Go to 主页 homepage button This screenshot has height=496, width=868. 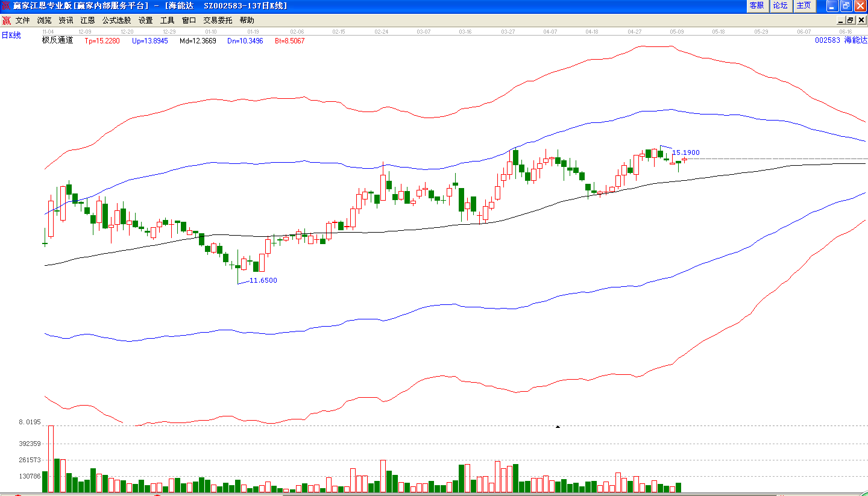point(804,6)
